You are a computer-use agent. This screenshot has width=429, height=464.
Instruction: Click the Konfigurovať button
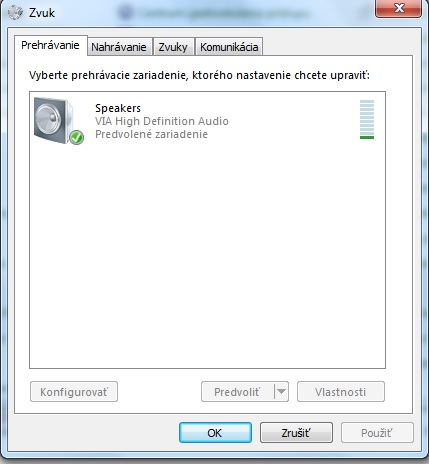[x=74, y=392]
